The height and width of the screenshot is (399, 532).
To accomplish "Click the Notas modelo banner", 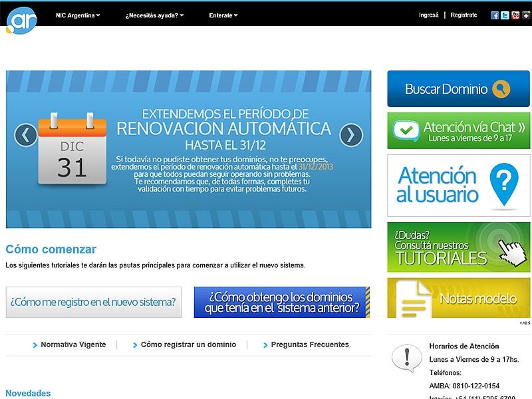I will (x=458, y=298).
